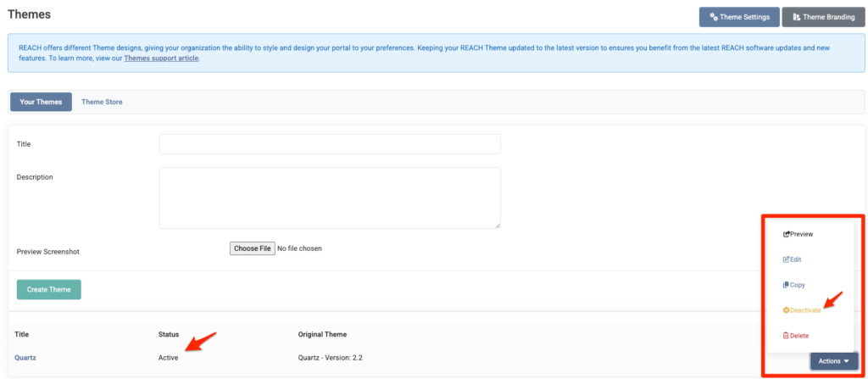
Task: Click the Status column header
Action: [x=169, y=334]
